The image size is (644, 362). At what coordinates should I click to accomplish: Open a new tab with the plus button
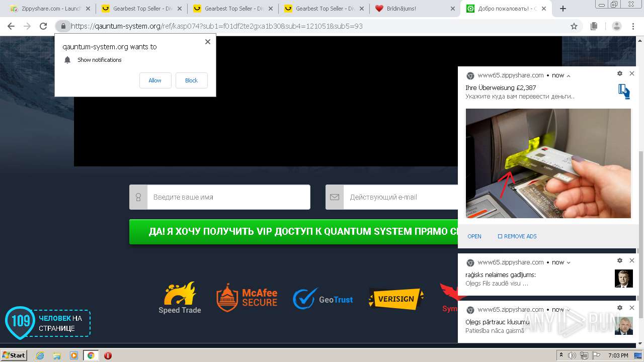[563, 9]
